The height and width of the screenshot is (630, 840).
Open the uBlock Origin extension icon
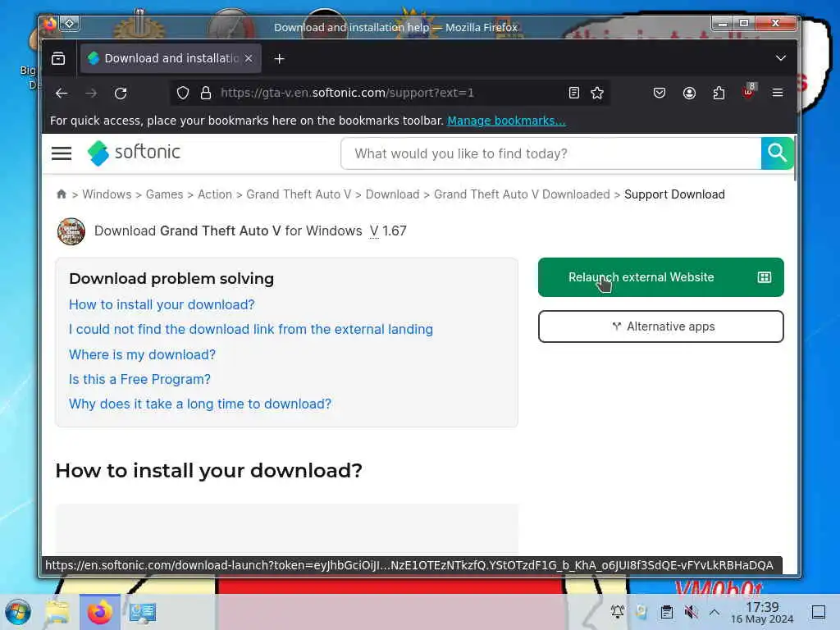pyautogui.click(x=748, y=92)
